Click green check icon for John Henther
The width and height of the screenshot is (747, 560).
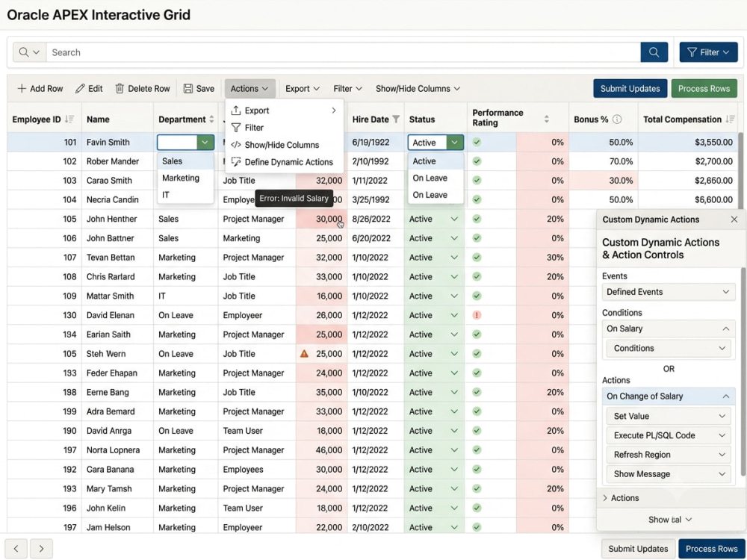tap(477, 219)
